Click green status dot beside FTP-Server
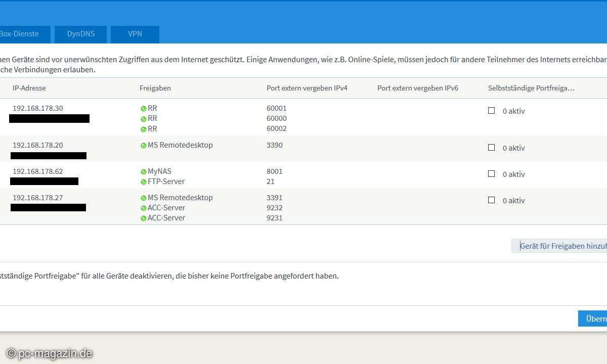Image resolution: width=607 pixels, height=364 pixels. 143,182
